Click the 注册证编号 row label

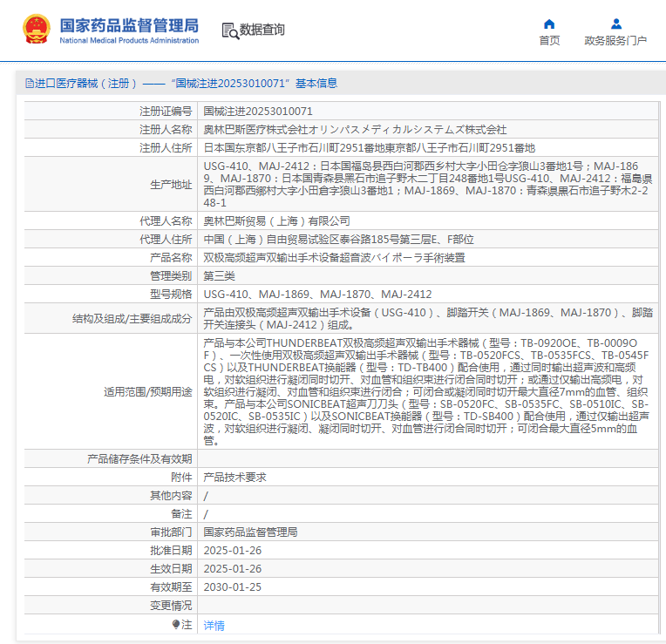pyautogui.click(x=166, y=112)
